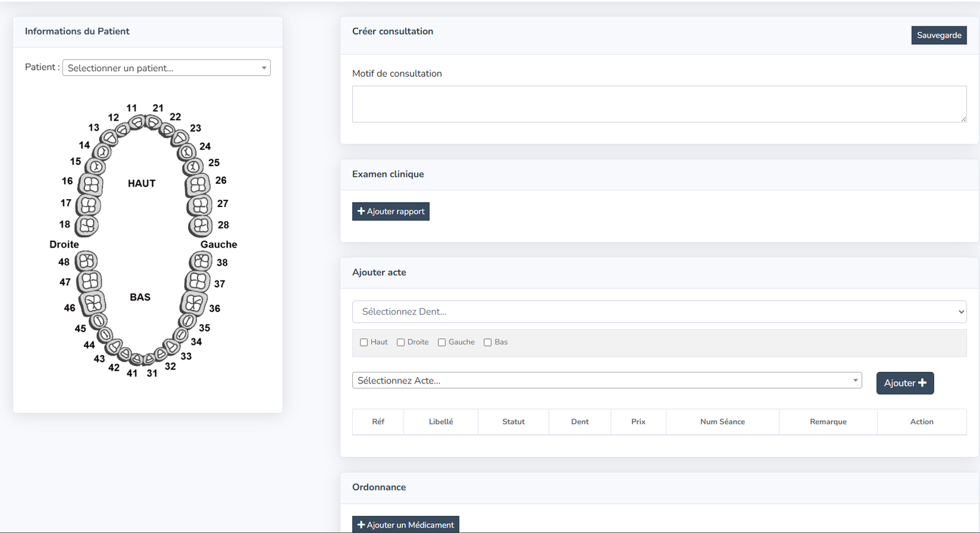980x533 pixels.
Task: Select tooth 36 in the lower jaw
Action: (193, 303)
